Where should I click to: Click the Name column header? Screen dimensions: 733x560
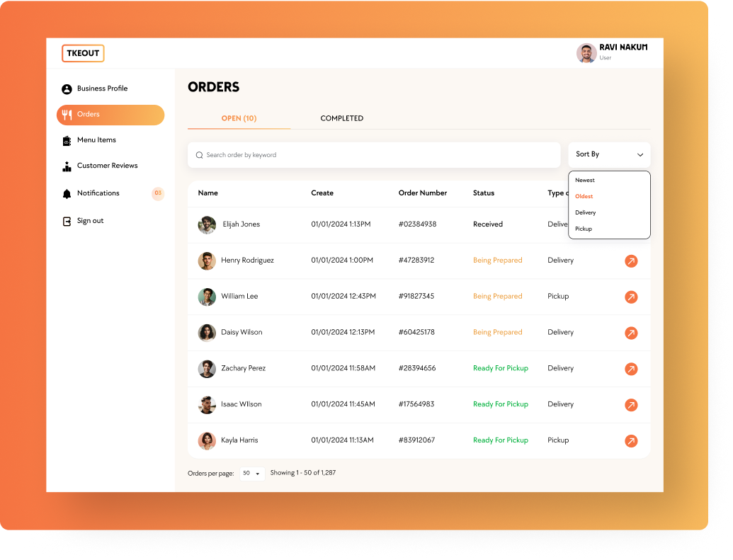coord(208,193)
